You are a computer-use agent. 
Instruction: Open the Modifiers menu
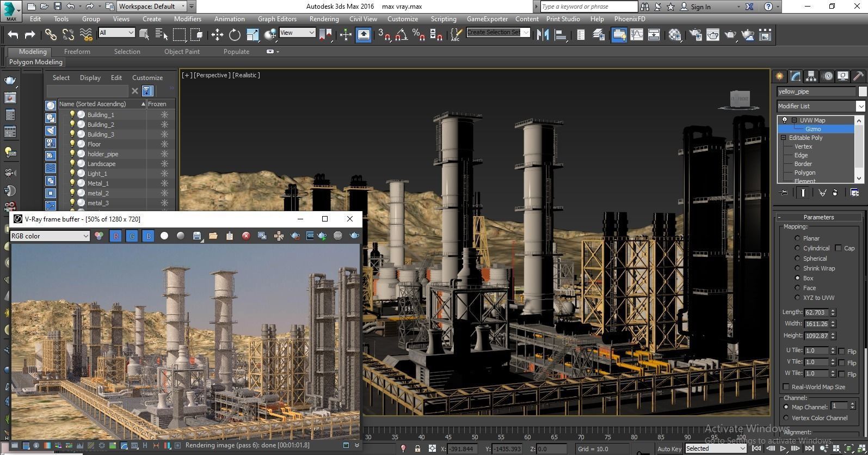tap(187, 19)
